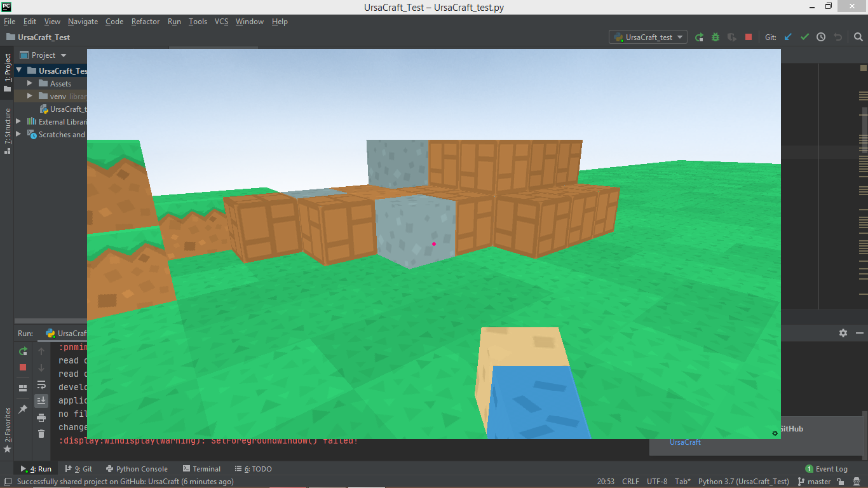Open version control history clock icon
868x488 pixels.
(820, 37)
